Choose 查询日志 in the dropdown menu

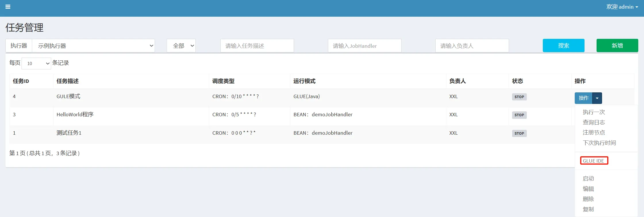coord(594,122)
